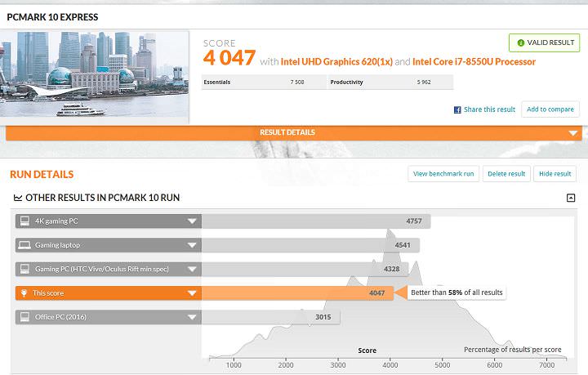Click the 4K gaming PC monitor icon
This screenshot has height=375, width=588.
coord(24,221)
